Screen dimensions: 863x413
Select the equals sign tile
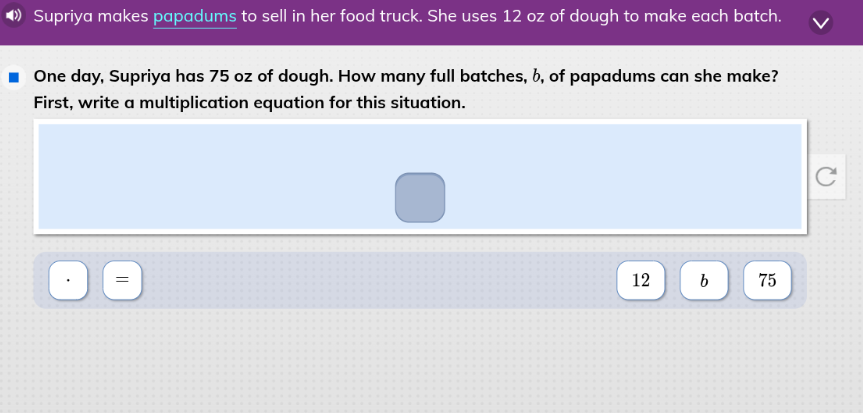pyautogui.click(x=122, y=281)
